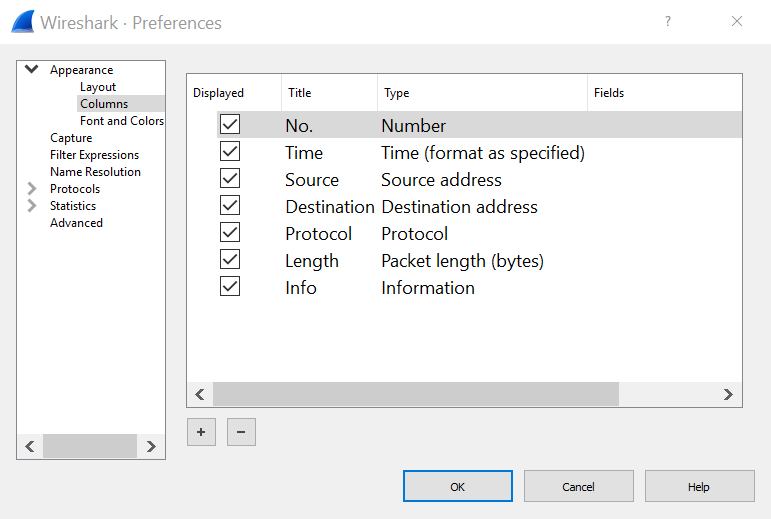The image size is (771, 519).
Task: Disable the Info column checkbox
Action: point(230,287)
